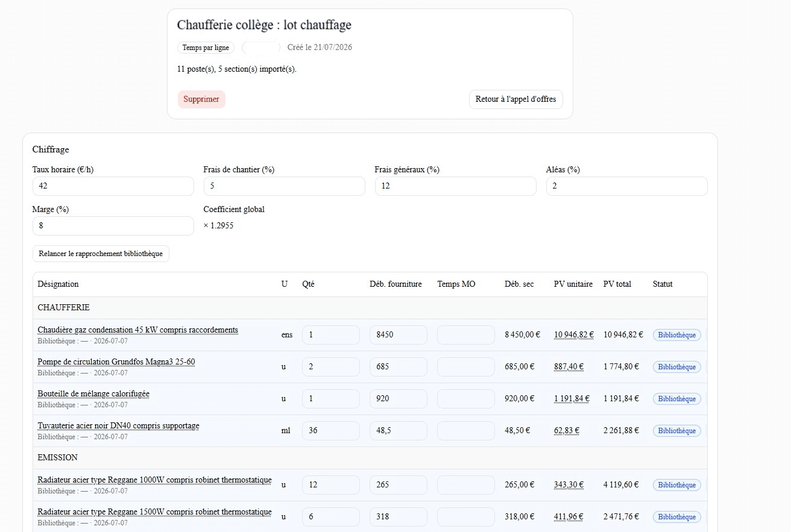Click Temps MO field in Reggane 1000W row
Viewport: 791px width, 532px height.
(x=466, y=485)
